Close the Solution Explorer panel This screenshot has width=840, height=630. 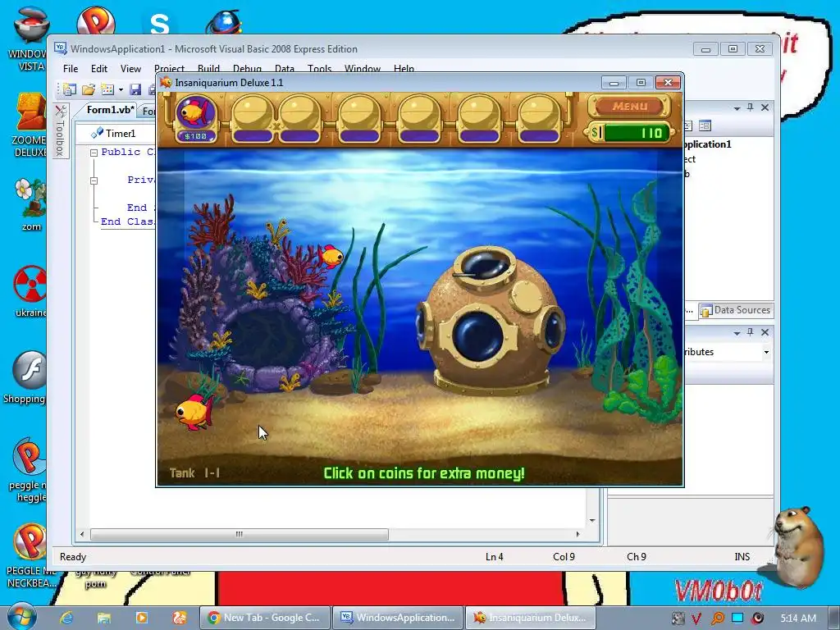[765, 107]
